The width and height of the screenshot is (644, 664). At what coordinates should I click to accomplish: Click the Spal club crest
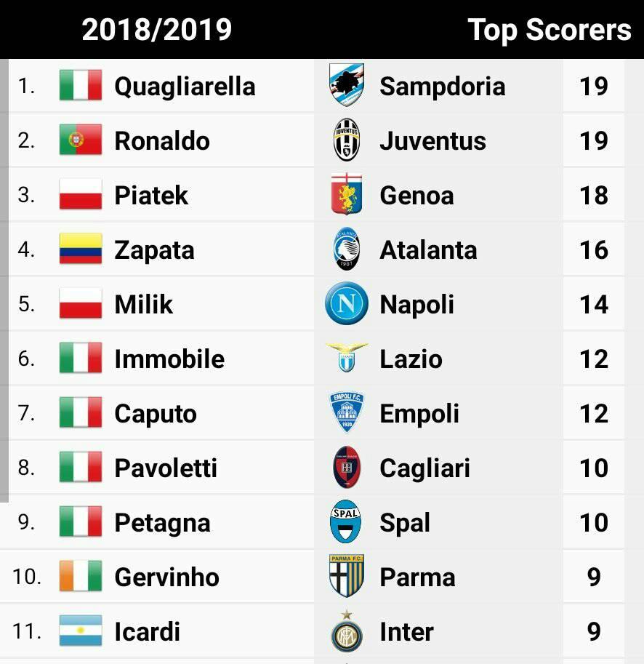pyautogui.click(x=346, y=521)
